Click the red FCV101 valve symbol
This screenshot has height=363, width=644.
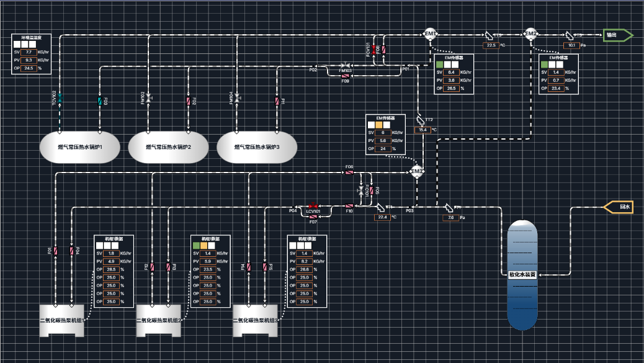[373, 50]
